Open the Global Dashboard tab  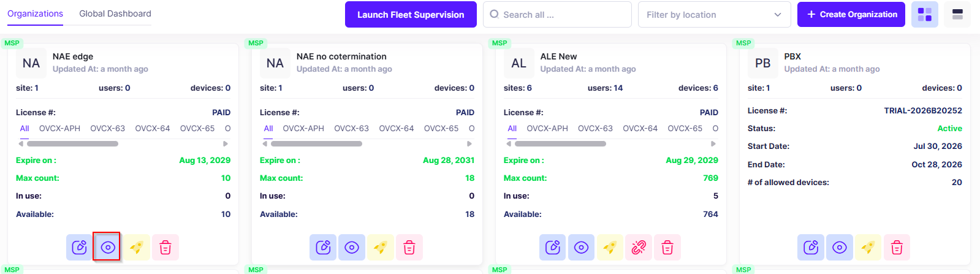(x=115, y=13)
